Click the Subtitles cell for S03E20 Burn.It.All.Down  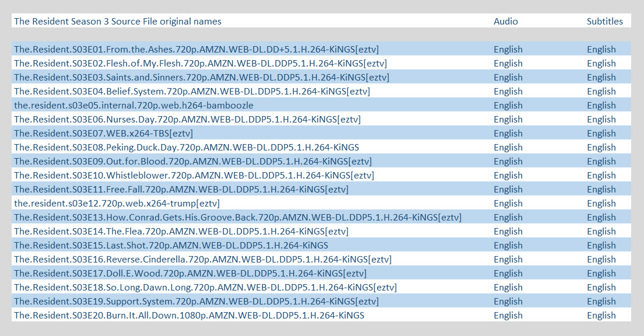tap(601, 315)
